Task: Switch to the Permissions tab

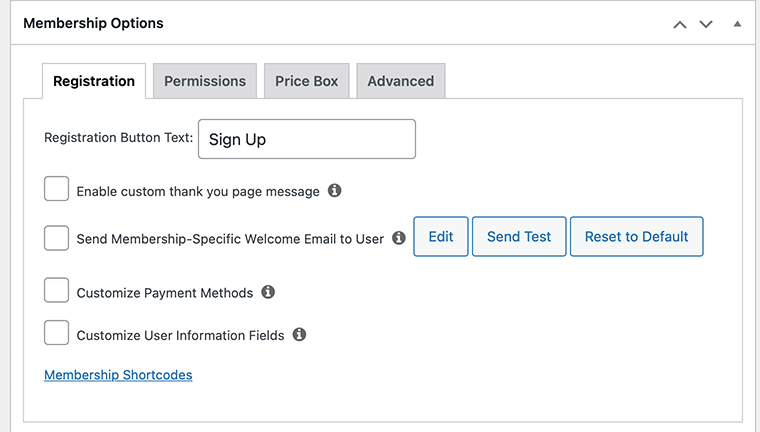Action: tap(205, 81)
